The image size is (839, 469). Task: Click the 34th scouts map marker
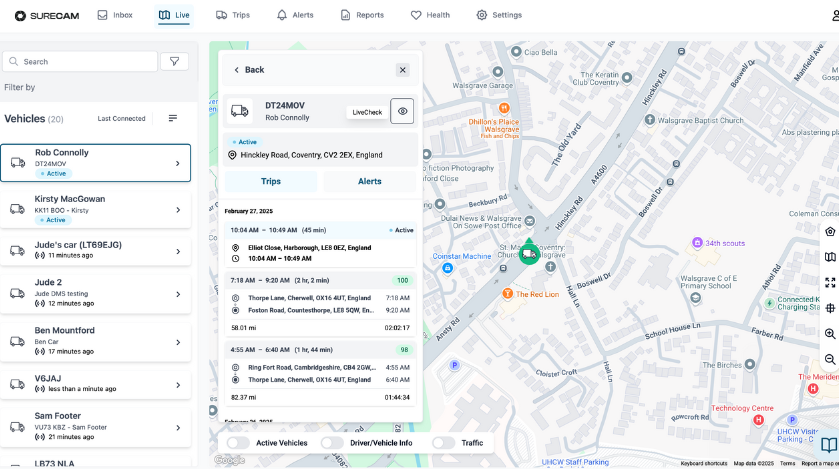(697, 243)
